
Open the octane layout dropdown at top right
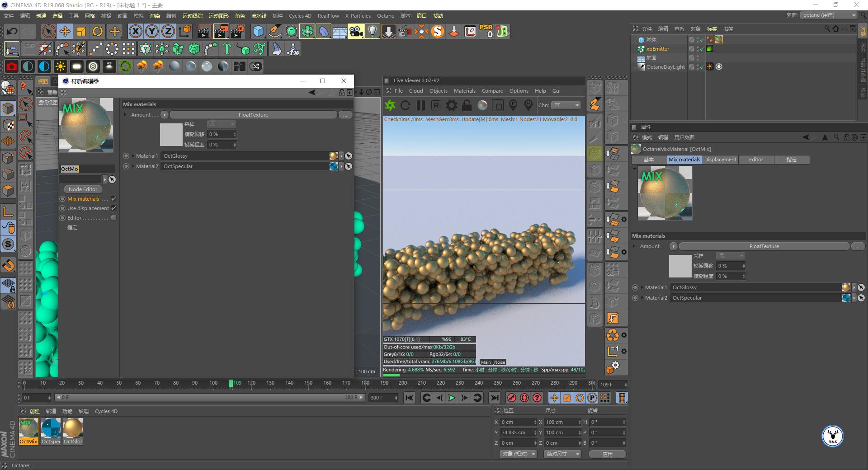click(829, 15)
